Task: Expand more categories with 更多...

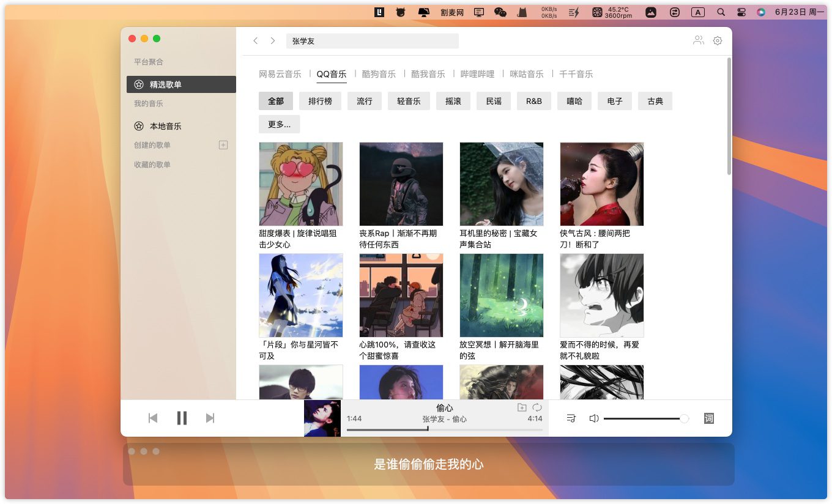Action: coord(279,124)
